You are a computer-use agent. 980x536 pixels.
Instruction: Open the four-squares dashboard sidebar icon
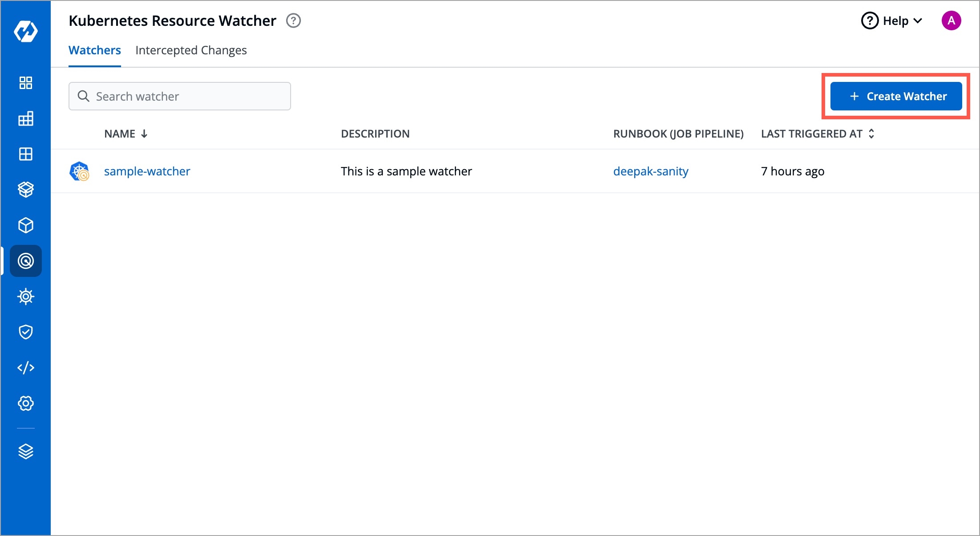click(x=26, y=83)
